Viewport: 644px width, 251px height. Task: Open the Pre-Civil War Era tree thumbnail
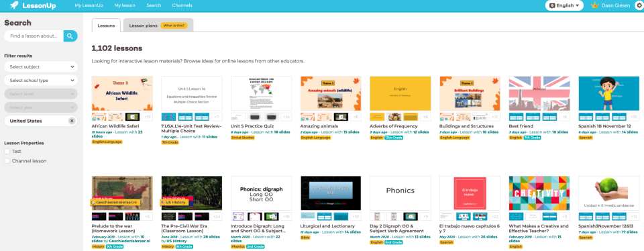(x=192, y=193)
